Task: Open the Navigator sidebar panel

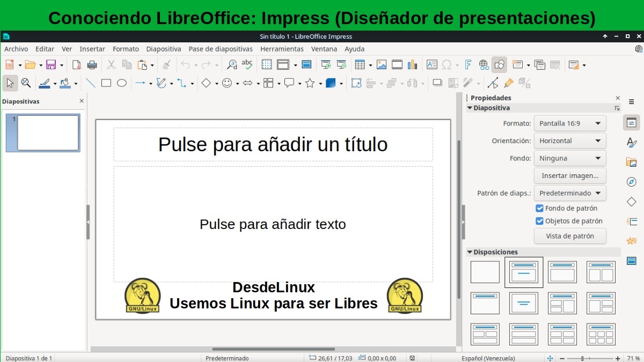Action: [631, 182]
